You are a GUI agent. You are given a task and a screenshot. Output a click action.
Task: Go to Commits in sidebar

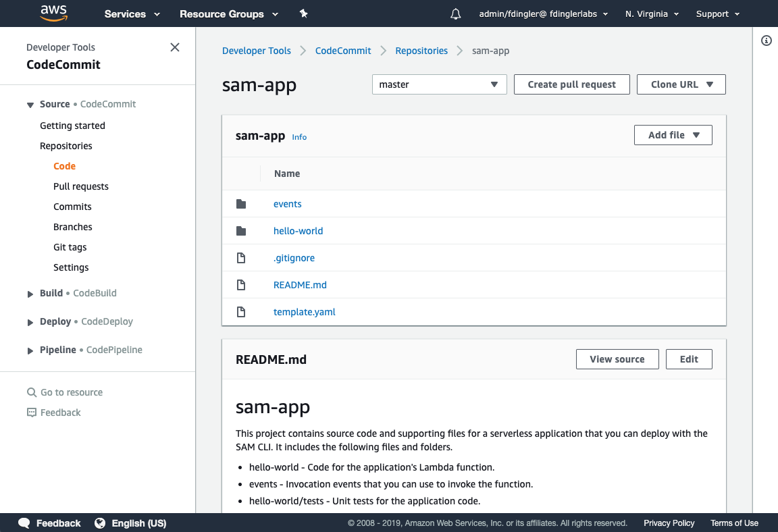coord(72,207)
